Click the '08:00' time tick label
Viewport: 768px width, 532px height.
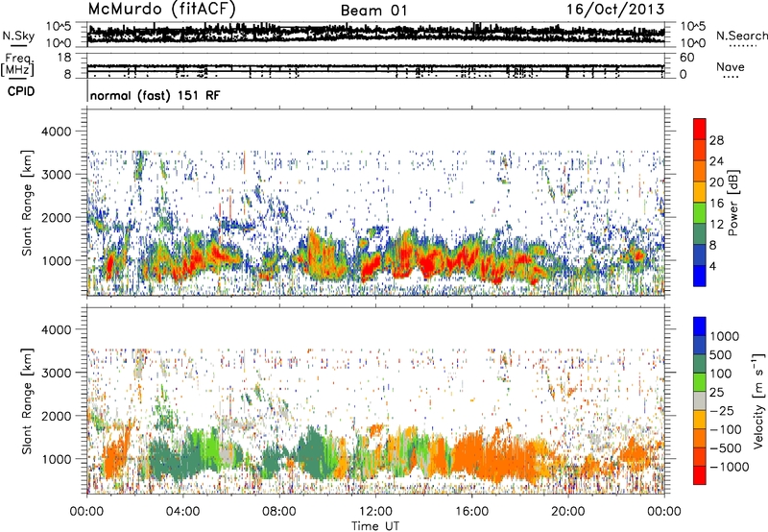click(279, 512)
